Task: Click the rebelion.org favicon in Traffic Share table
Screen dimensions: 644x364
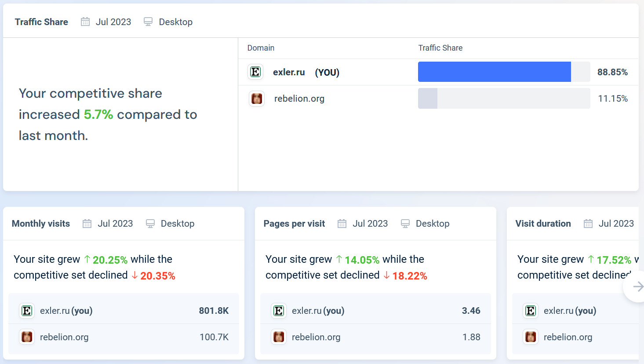Action: click(257, 99)
